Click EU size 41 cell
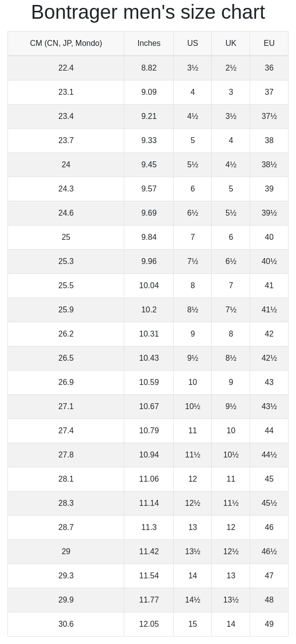Image resolution: width=296 pixels, height=644 pixels. 269,286
